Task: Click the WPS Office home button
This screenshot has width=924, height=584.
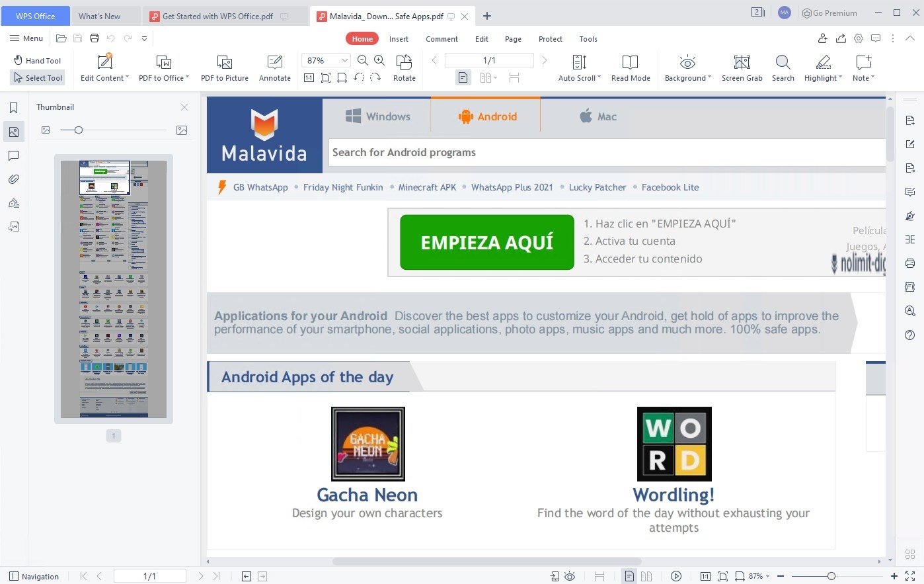Action: [36, 16]
